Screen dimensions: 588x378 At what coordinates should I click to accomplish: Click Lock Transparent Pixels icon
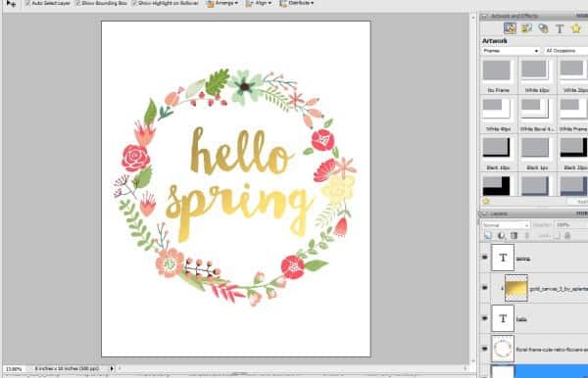click(x=557, y=236)
